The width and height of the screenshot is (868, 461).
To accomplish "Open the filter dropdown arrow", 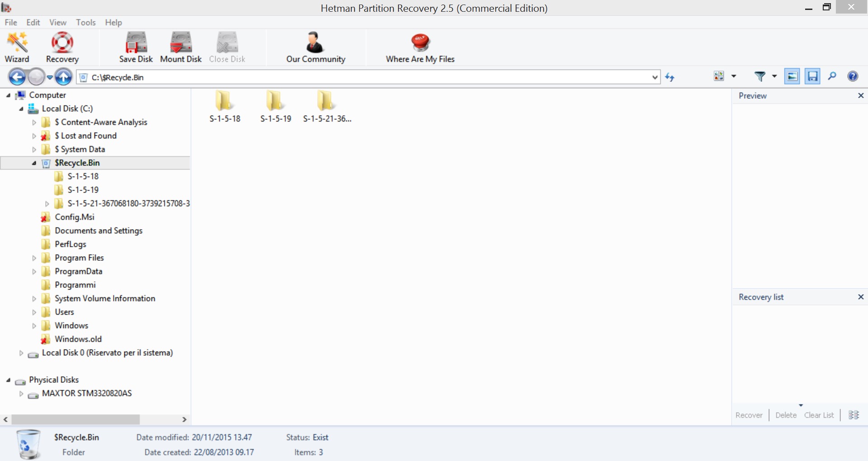I will 774,76.
